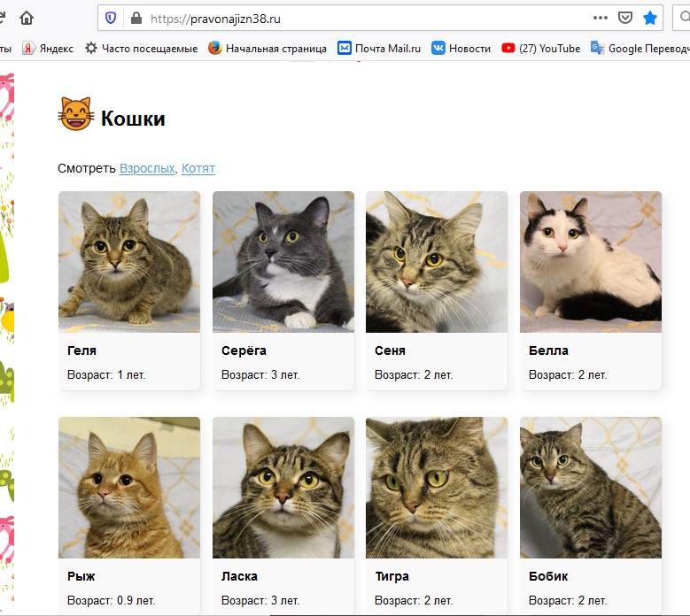Viewport: 690px width, 616px height.
Task: Open the Яндекс bookmark
Action: [x=48, y=49]
